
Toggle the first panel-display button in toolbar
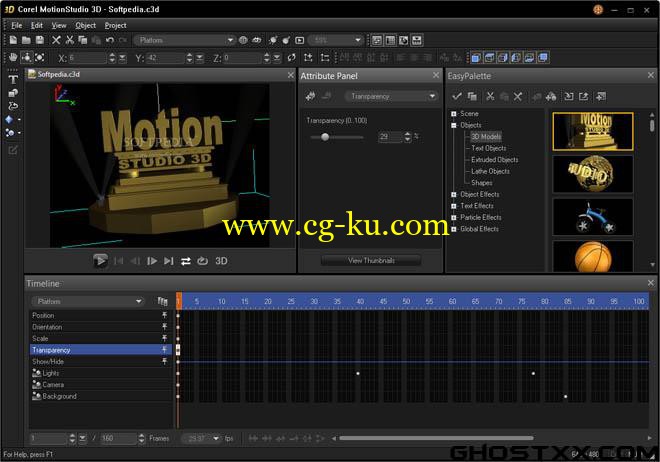pyautogui.click(x=377, y=40)
